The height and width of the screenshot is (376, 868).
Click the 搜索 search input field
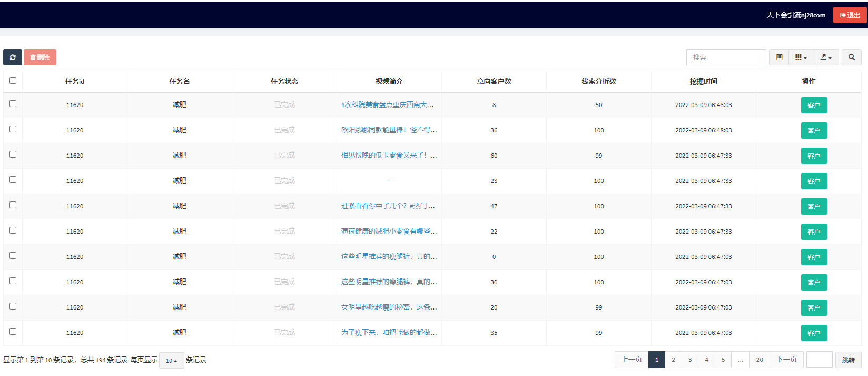(726, 57)
